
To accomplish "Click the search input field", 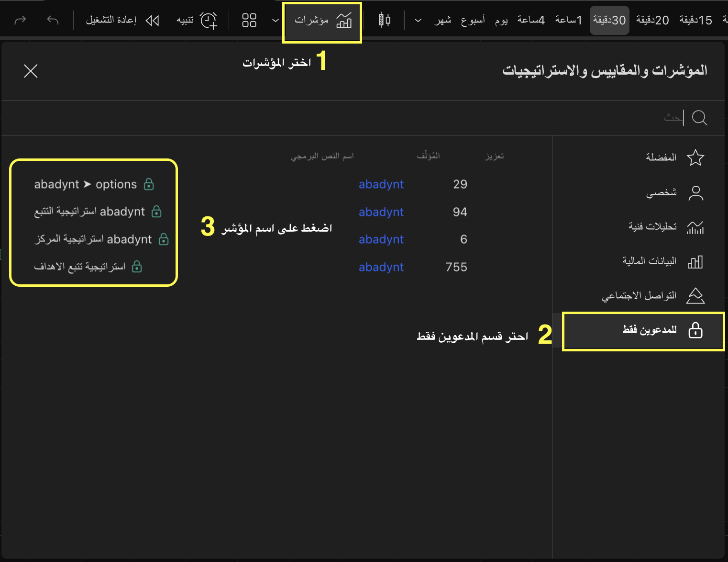I will tap(430, 118).
